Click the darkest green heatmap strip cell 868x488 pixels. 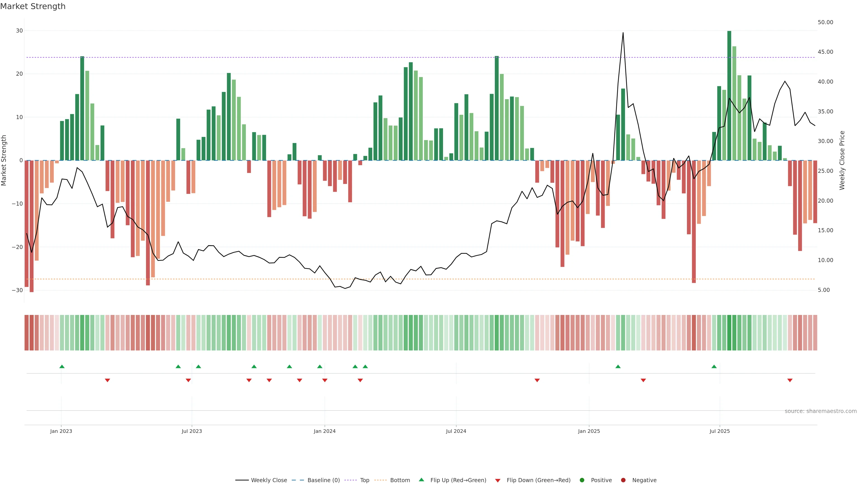(x=729, y=332)
